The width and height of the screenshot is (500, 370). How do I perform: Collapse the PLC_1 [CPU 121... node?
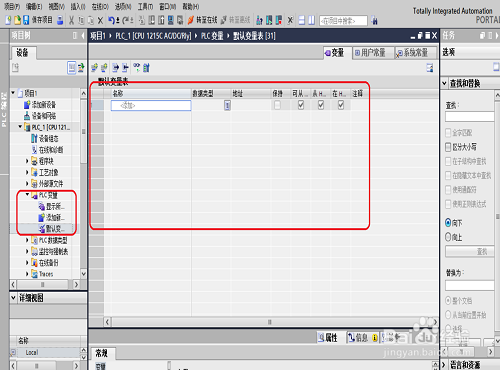[20, 127]
